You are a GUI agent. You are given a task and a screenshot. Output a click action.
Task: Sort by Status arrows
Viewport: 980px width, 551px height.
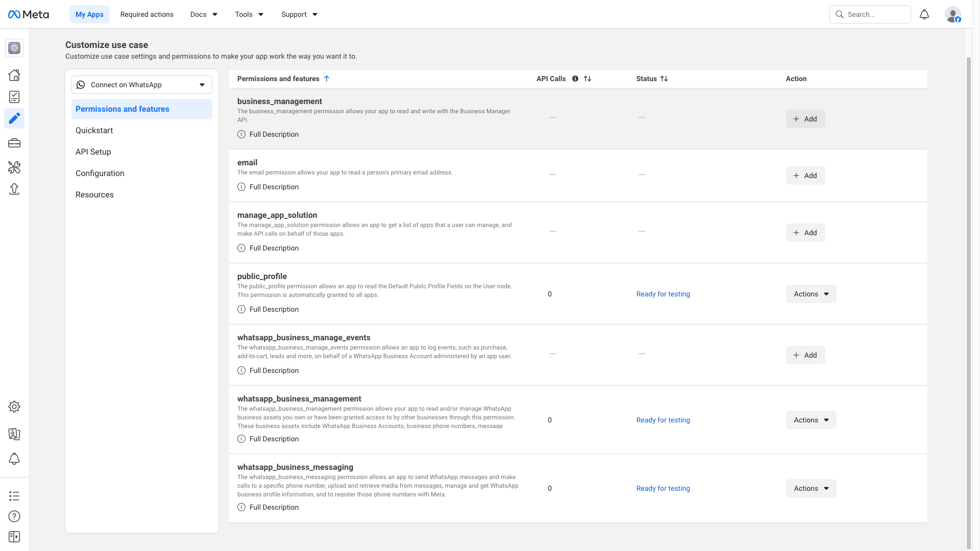point(664,79)
